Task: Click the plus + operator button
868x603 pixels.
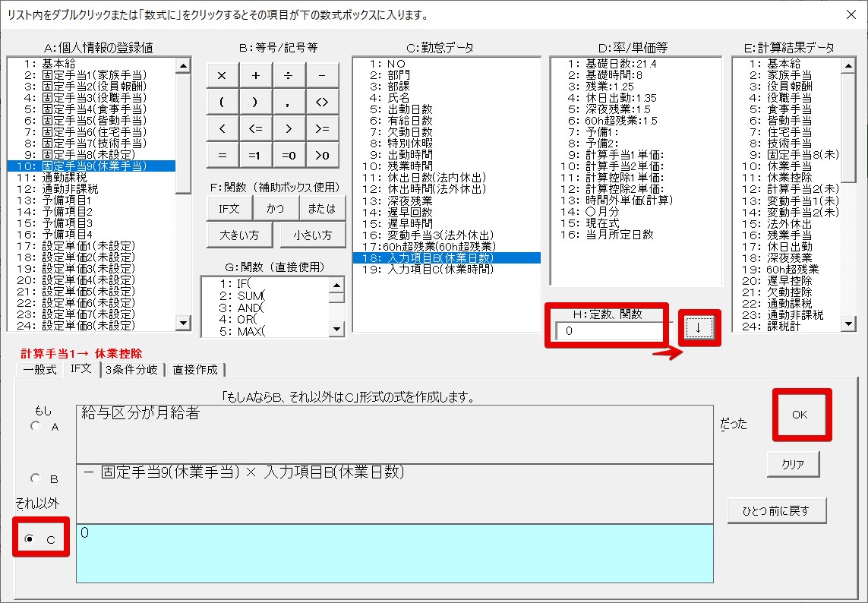Action: pos(256,76)
